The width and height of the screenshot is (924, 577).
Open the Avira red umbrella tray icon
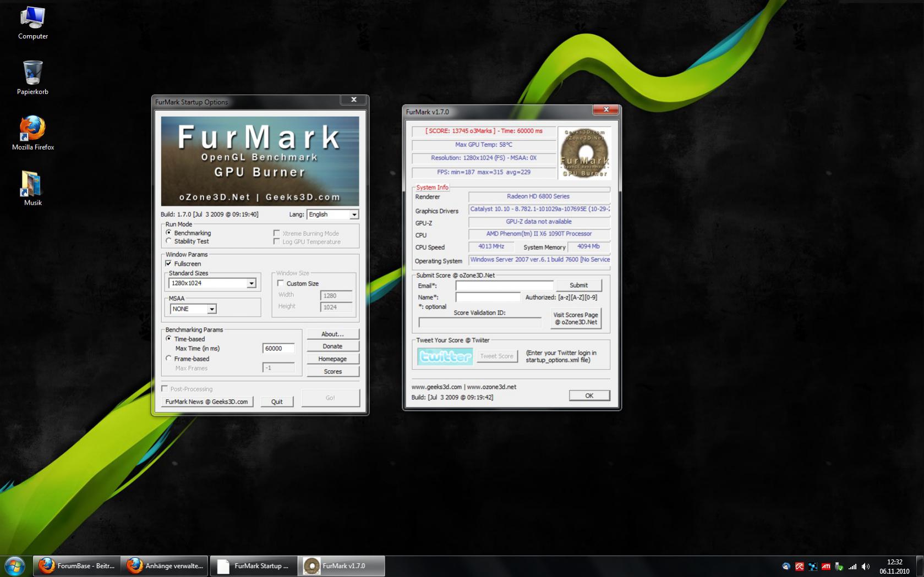point(799,567)
